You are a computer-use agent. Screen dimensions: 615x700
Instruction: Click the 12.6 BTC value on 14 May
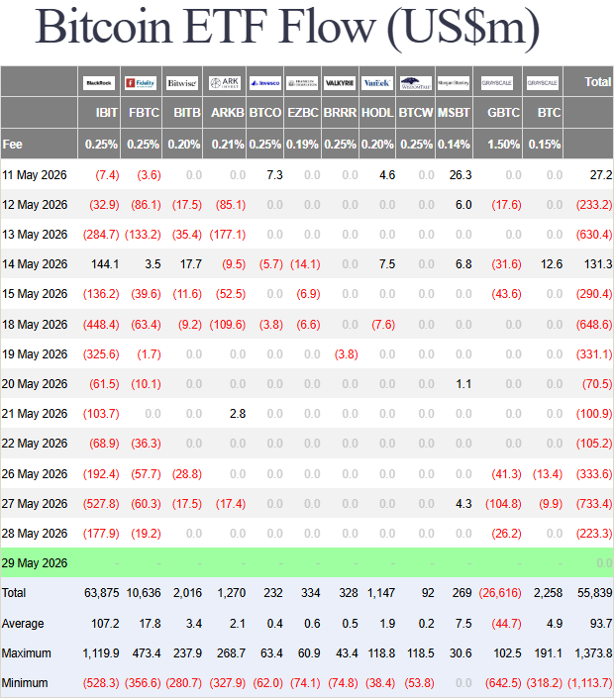click(552, 264)
